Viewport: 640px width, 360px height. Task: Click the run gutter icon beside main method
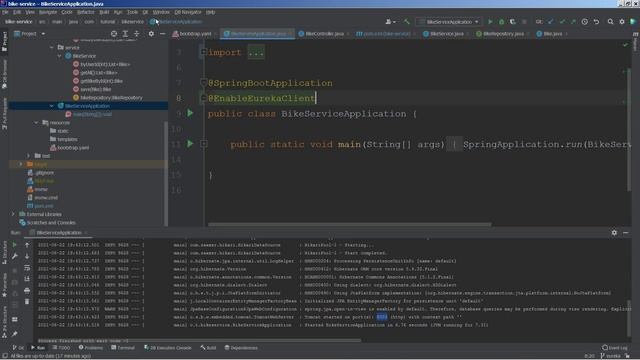tap(190, 144)
